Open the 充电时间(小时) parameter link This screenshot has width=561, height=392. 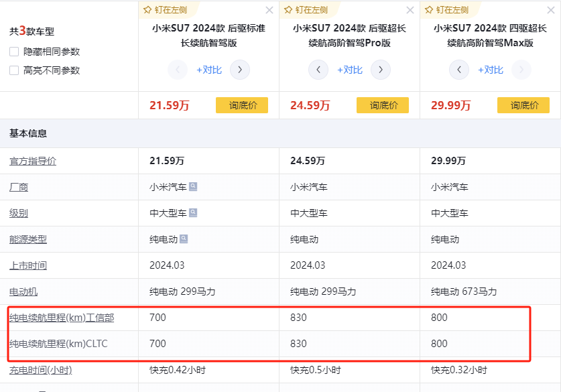pos(40,370)
